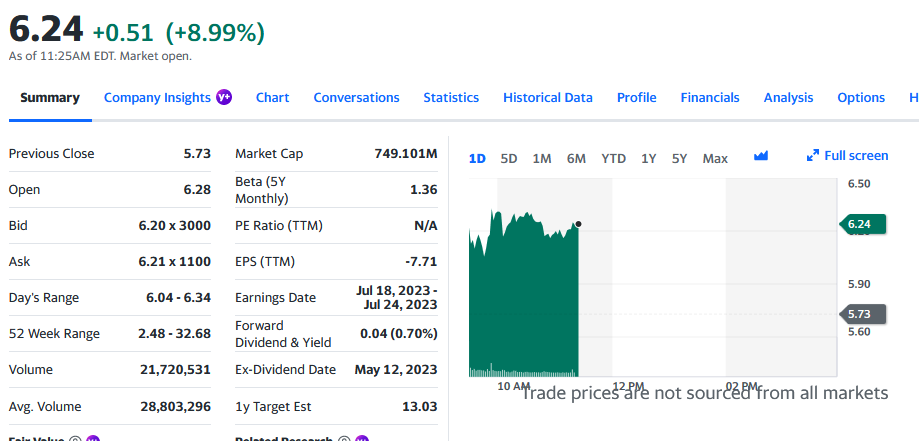Screen dimensions: 919x441
Task: Click the purple Y+ premium badge
Action: click(224, 97)
